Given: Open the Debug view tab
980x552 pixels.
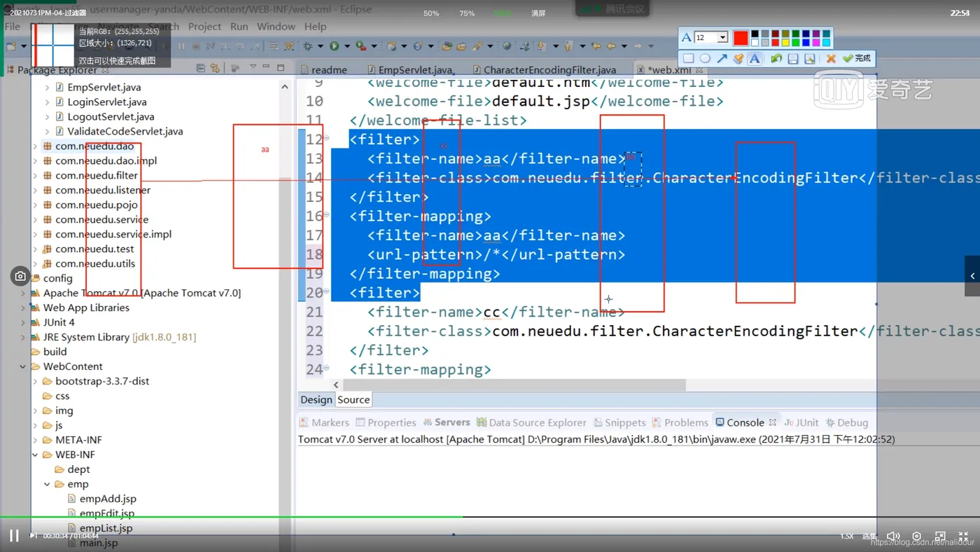Looking at the screenshot, I should 847,422.
